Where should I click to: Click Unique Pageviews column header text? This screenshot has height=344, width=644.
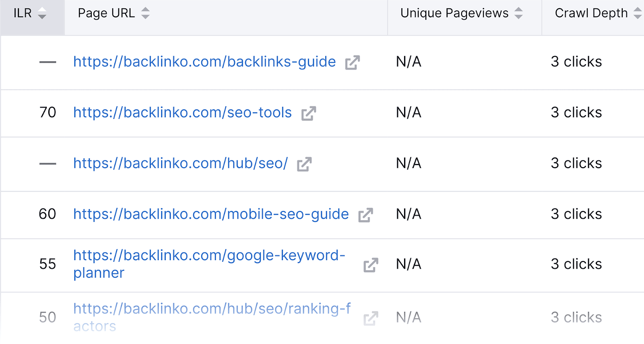(x=454, y=13)
